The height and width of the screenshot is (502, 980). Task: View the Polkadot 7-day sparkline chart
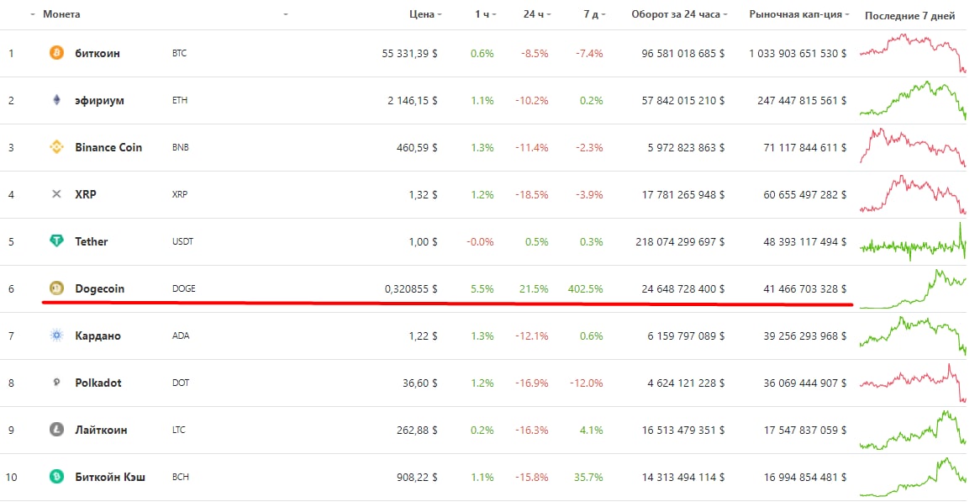point(913,383)
